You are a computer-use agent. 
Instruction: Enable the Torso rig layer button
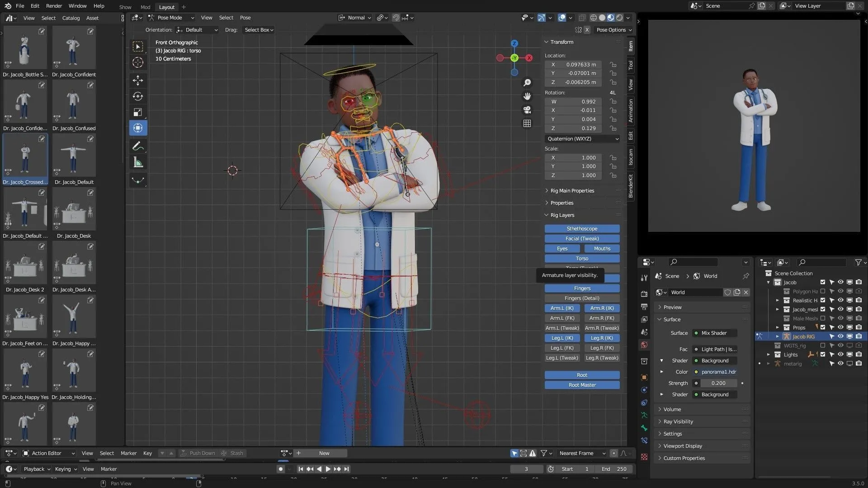(x=581, y=258)
